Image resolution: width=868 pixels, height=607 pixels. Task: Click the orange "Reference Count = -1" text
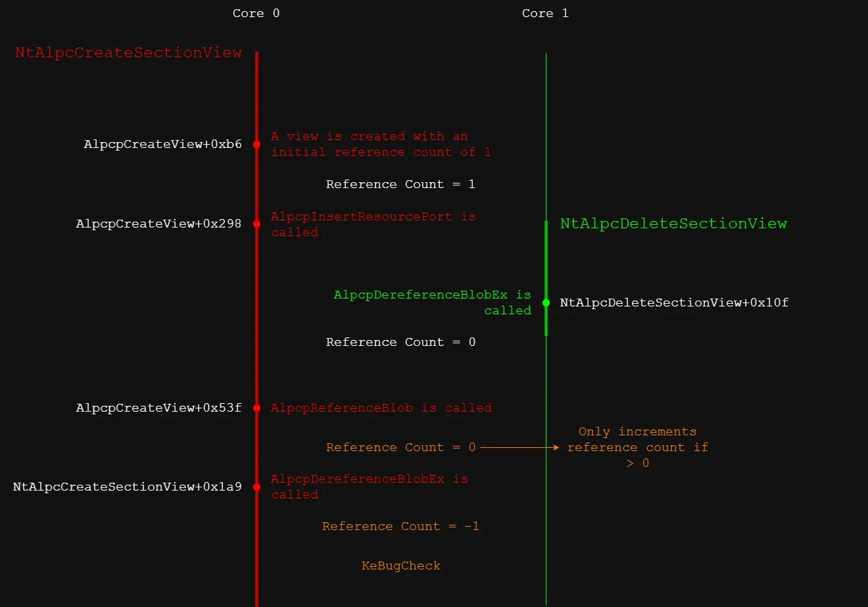click(400, 526)
